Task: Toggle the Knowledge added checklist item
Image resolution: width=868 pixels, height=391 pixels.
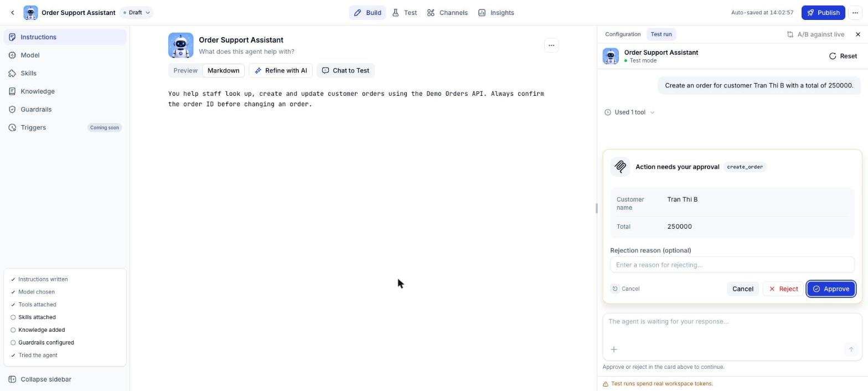Action: 37,330
